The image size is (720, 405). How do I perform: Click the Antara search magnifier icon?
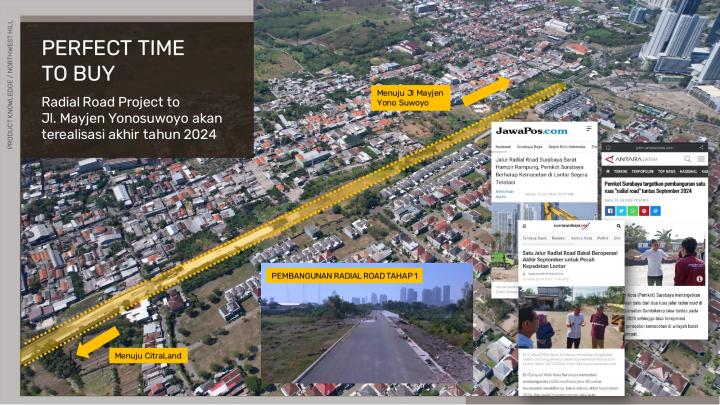(689, 158)
